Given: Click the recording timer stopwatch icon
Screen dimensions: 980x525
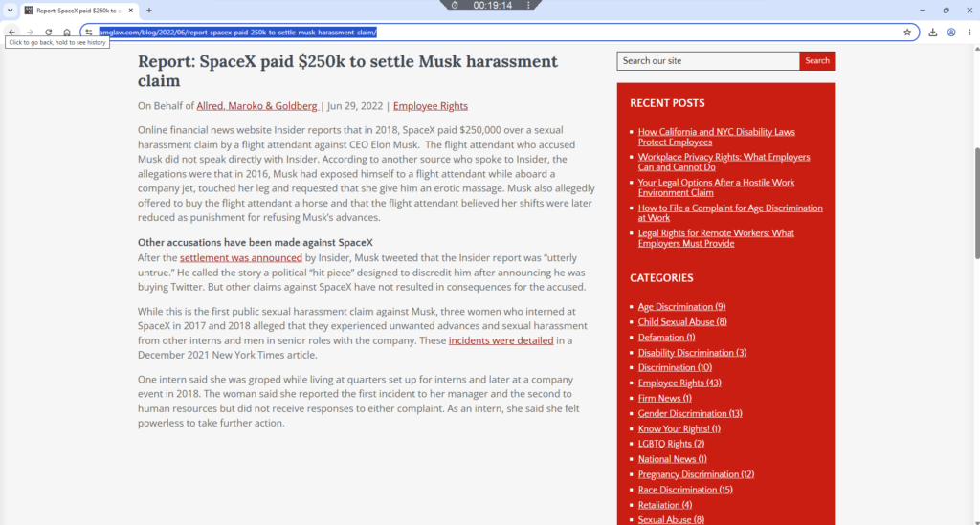Looking at the screenshot, I should pos(455,5).
